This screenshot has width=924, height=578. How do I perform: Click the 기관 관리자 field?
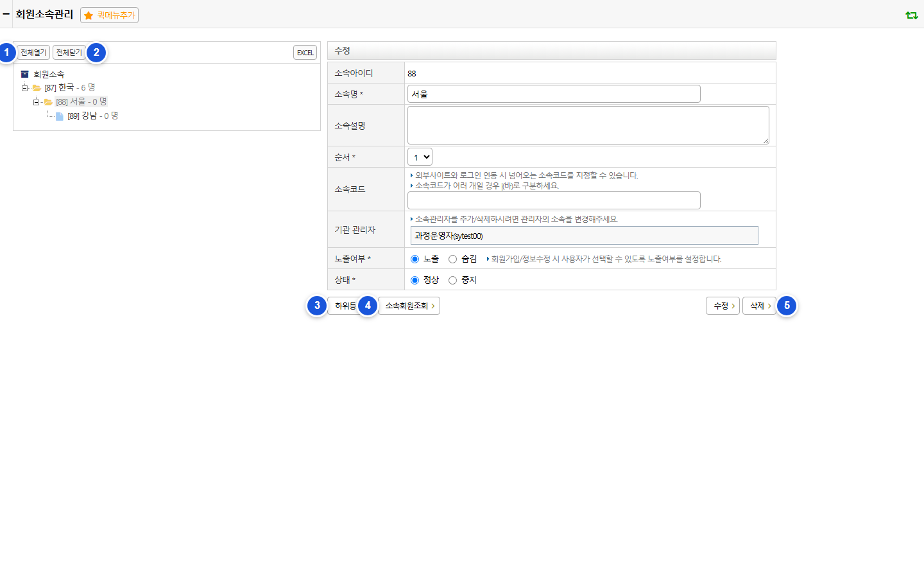[x=584, y=236]
